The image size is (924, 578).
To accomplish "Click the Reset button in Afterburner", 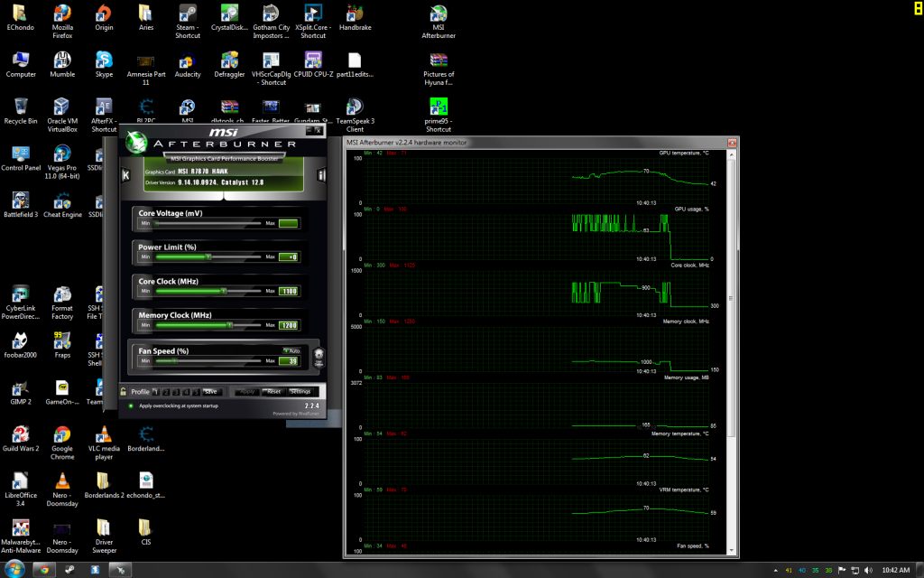I will 273,392.
